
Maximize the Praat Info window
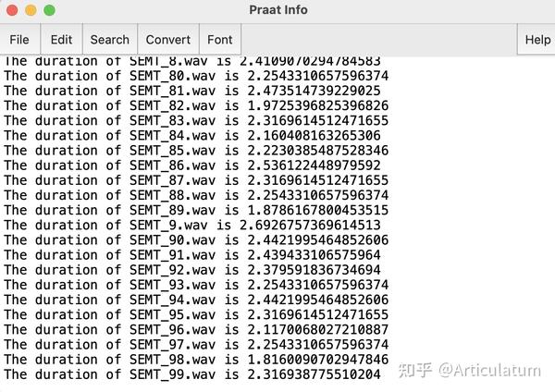pos(48,10)
